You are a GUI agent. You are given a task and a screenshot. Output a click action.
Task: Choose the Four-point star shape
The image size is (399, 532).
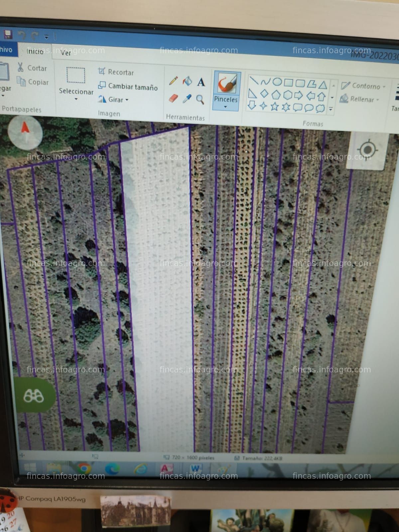pos(263,106)
